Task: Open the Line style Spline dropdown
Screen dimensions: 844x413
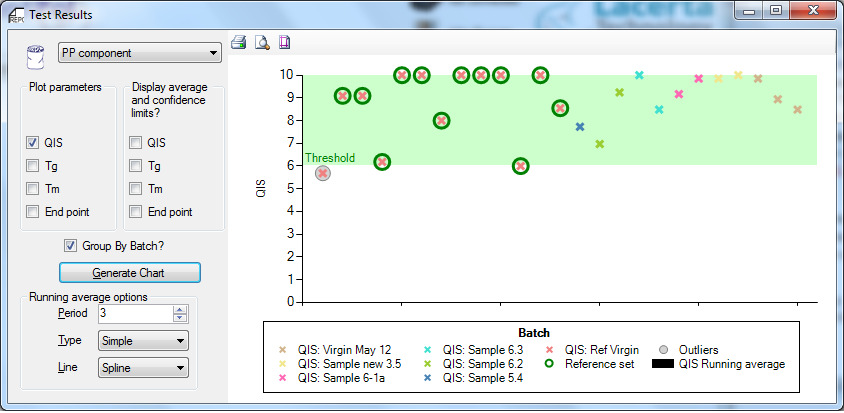Action: [x=143, y=368]
